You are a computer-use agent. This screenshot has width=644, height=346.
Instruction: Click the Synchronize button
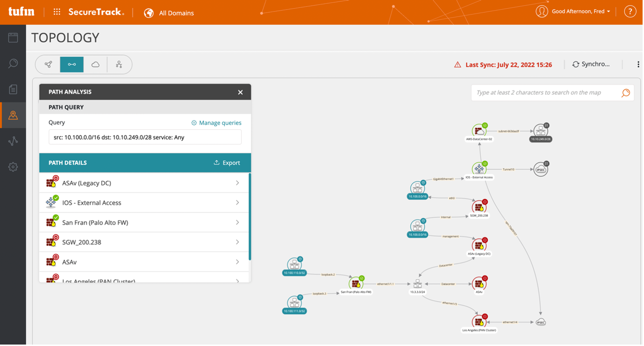pyautogui.click(x=591, y=64)
